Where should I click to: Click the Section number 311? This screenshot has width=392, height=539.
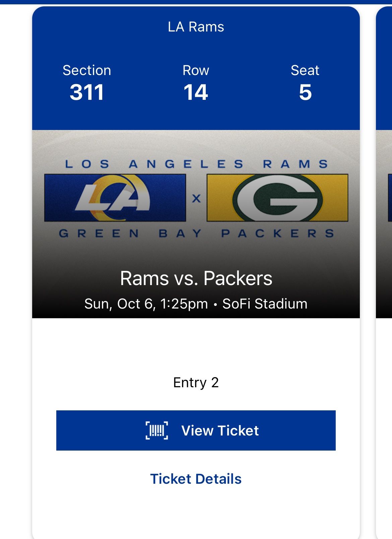(87, 92)
